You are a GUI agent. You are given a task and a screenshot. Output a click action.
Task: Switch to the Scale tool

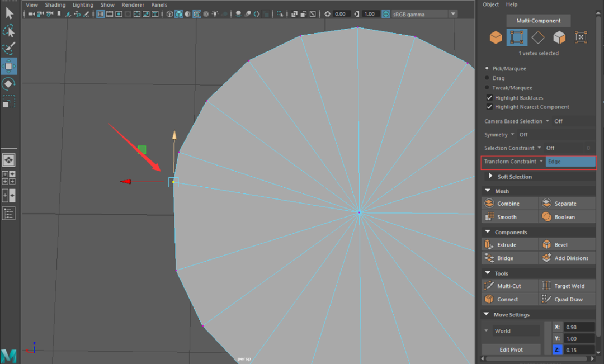(x=8, y=101)
